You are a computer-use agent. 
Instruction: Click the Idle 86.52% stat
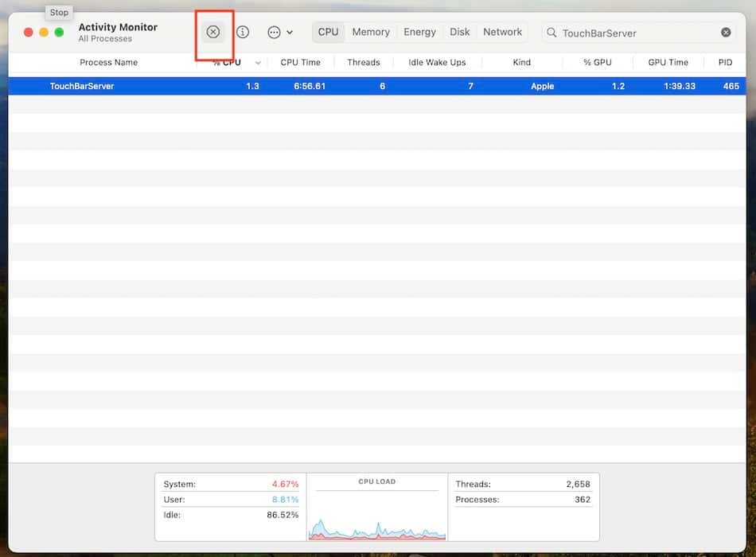(231, 515)
